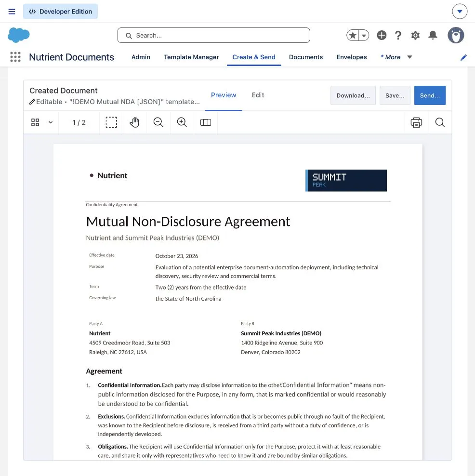Open the App Launcher dots grid
The width and height of the screenshot is (475, 476).
pyautogui.click(x=15, y=57)
